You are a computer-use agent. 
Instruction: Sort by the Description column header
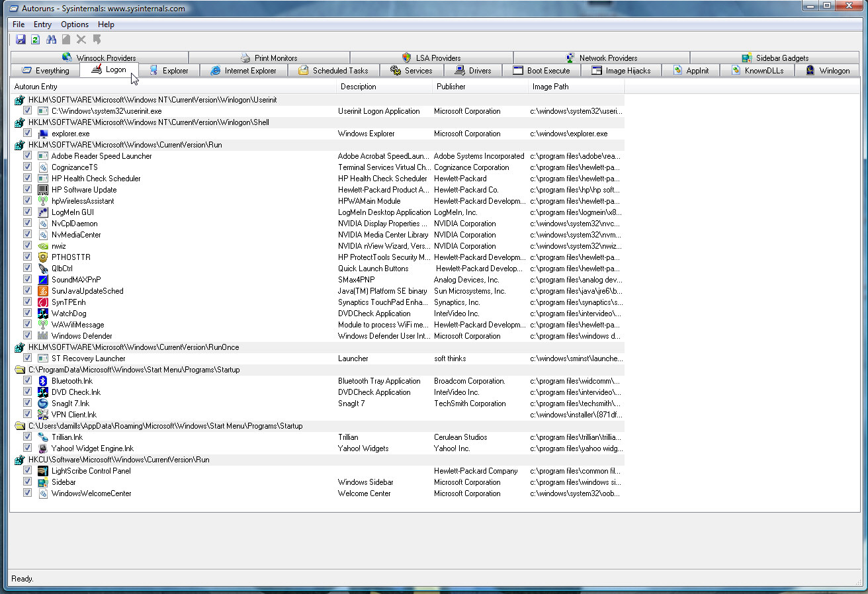pos(385,87)
